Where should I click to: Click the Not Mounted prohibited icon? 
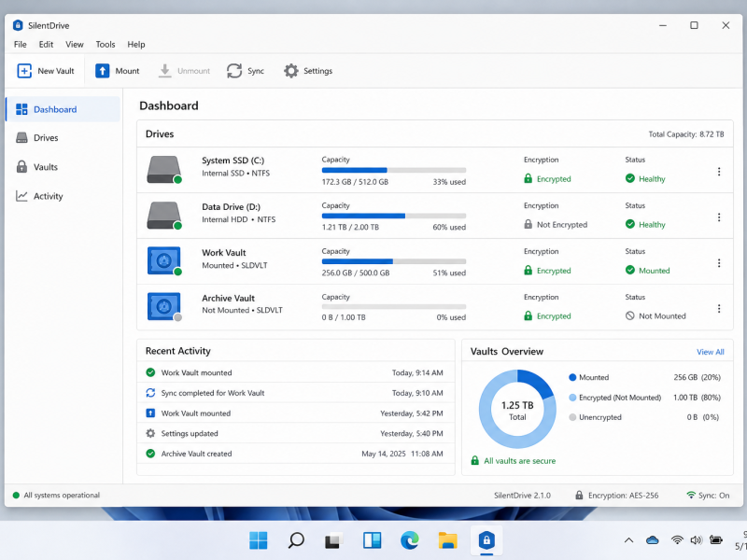[x=629, y=315]
